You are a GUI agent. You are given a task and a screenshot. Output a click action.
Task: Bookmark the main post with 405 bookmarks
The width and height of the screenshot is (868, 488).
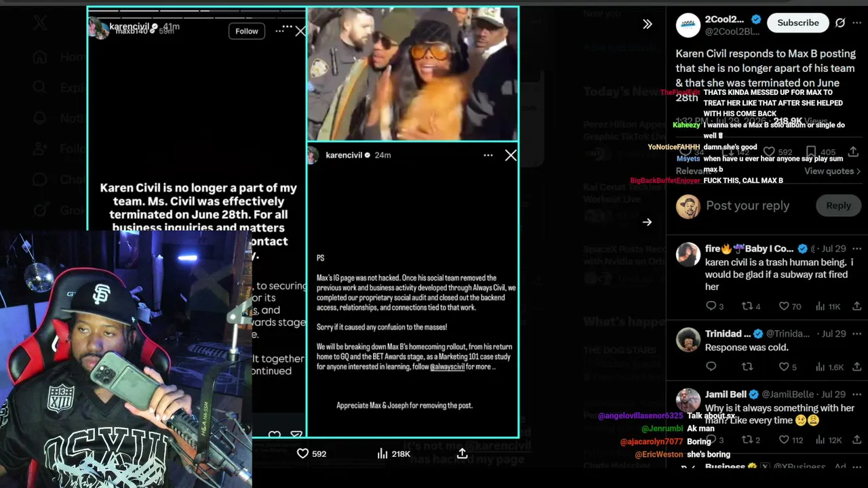point(811,152)
